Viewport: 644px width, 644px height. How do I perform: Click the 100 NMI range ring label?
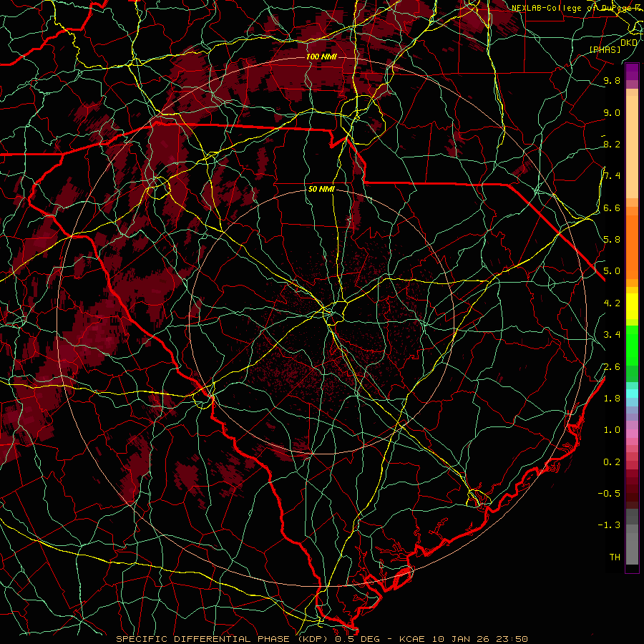pos(321,57)
